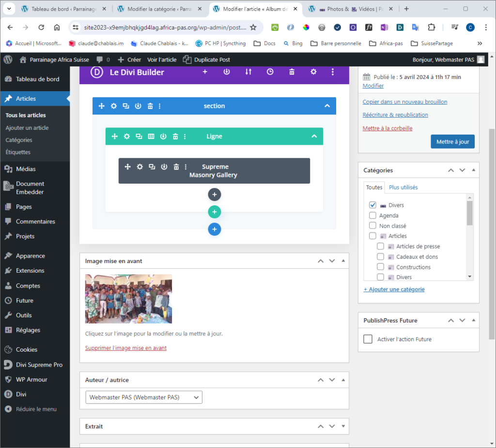The height and width of the screenshot is (448, 496).
Task: Duplicate the Ligne row via its clone icon
Action: (139, 137)
